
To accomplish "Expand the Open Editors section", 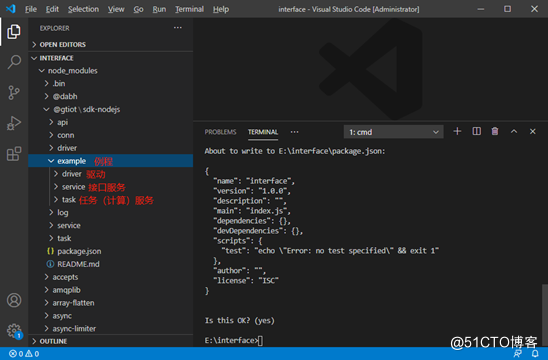I will tap(110, 45).
